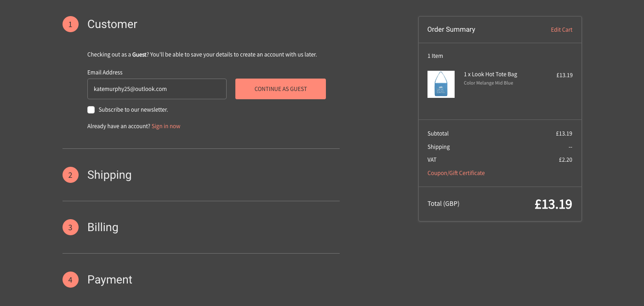Click the Order Summary header

(451, 29)
